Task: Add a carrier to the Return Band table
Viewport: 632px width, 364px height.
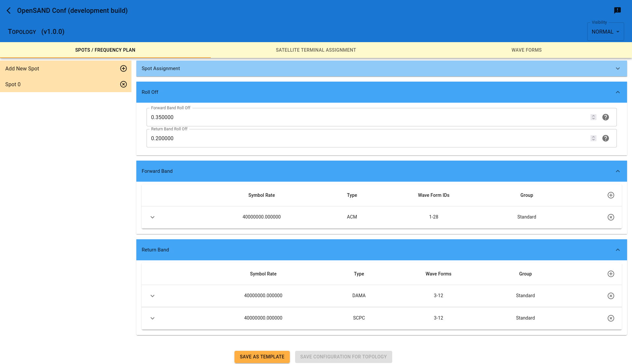Action: 611,274
